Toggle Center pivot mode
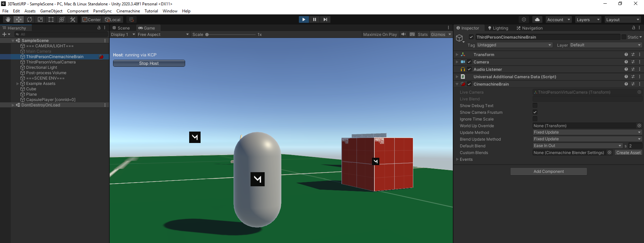The width and height of the screenshot is (644, 243). pyautogui.click(x=92, y=19)
